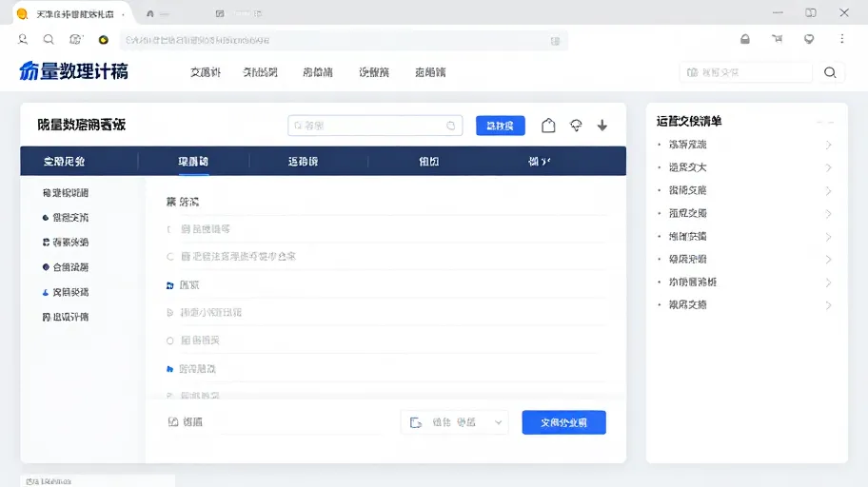Click the house-shaped icon in the dashboard header

click(548, 126)
